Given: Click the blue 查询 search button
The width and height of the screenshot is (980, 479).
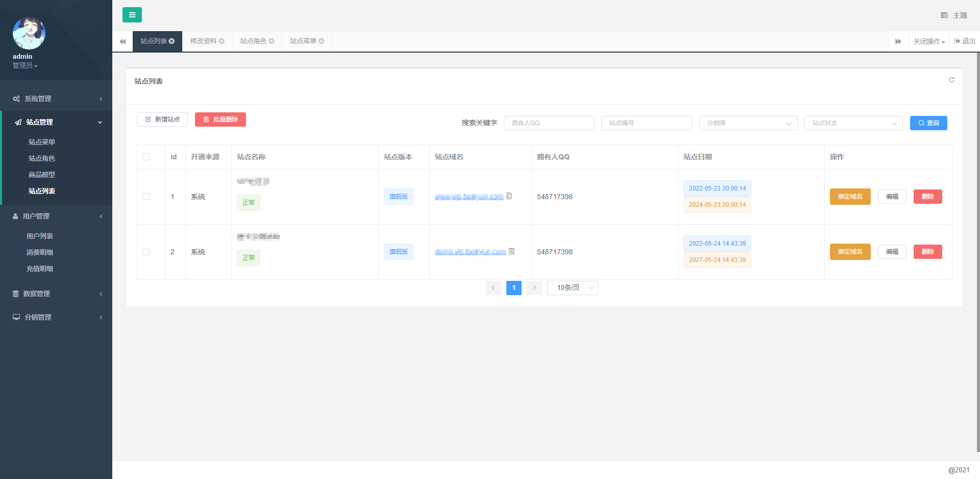Looking at the screenshot, I should (928, 123).
